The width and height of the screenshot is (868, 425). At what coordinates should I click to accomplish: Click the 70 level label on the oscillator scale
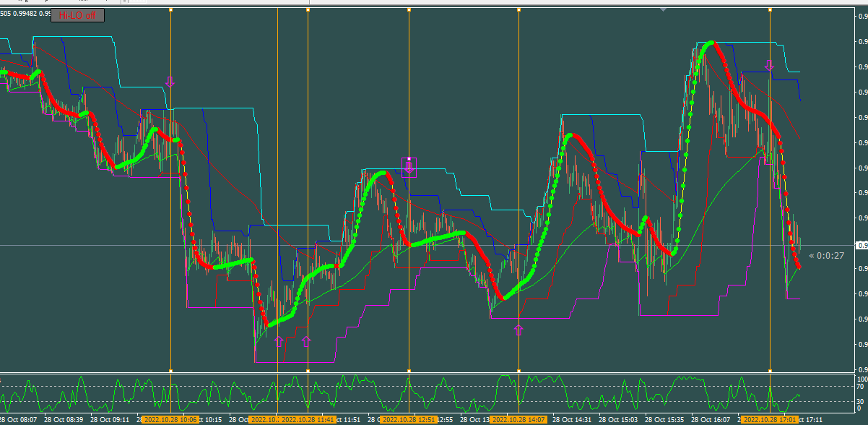pos(861,387)
